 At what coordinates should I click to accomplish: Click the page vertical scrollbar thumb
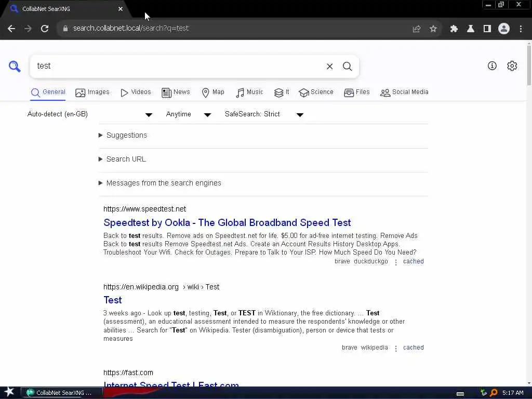[529, 64]
